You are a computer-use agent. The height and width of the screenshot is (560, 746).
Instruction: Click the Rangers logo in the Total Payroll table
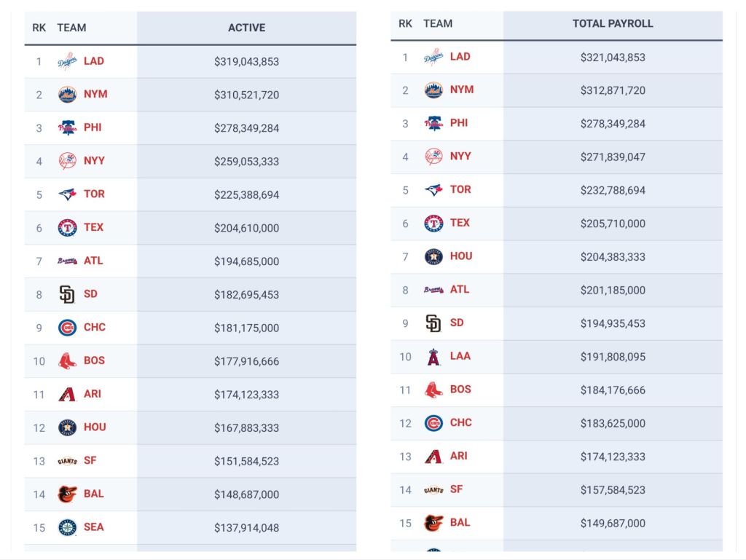[433, 224]
